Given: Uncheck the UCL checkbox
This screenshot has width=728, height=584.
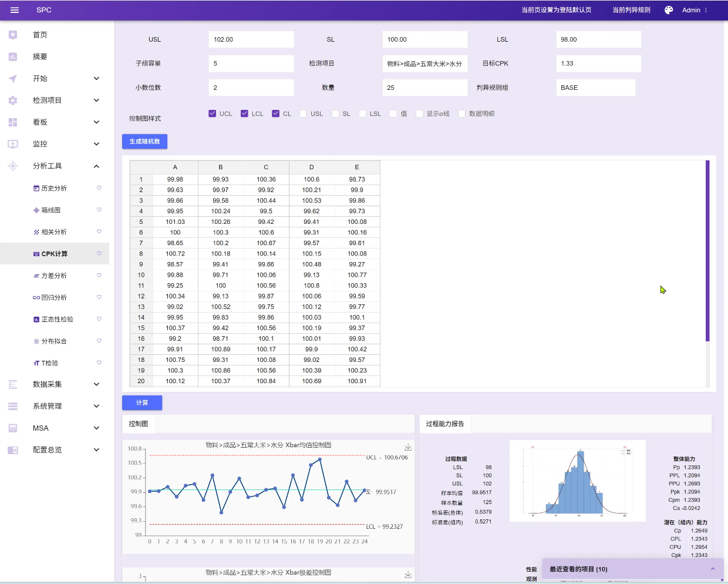Looking at the screenshot, I should [x=213, y=113].
